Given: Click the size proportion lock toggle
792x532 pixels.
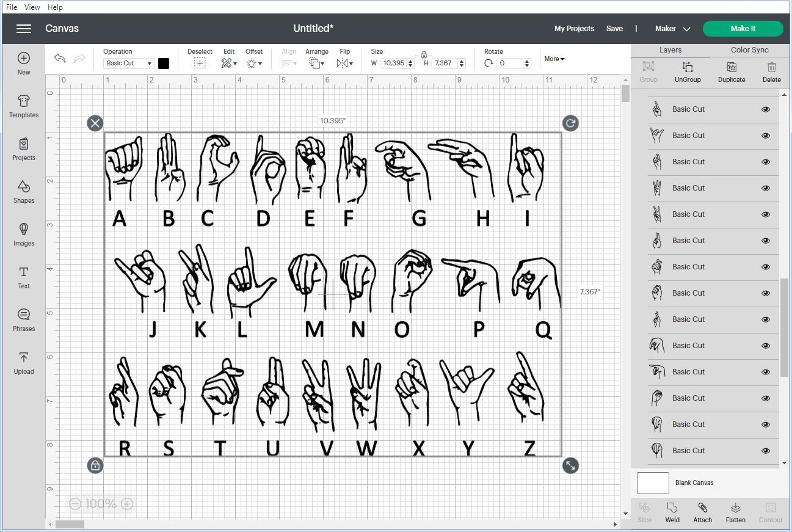Looking at the screenshot, I should pyautogui.click(x=424, y=54).
